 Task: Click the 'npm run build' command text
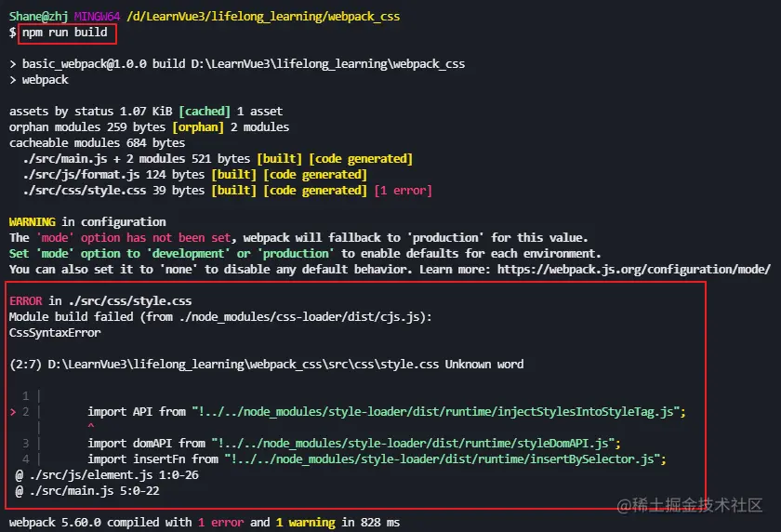pyautogui.click(x=65, y=33)
